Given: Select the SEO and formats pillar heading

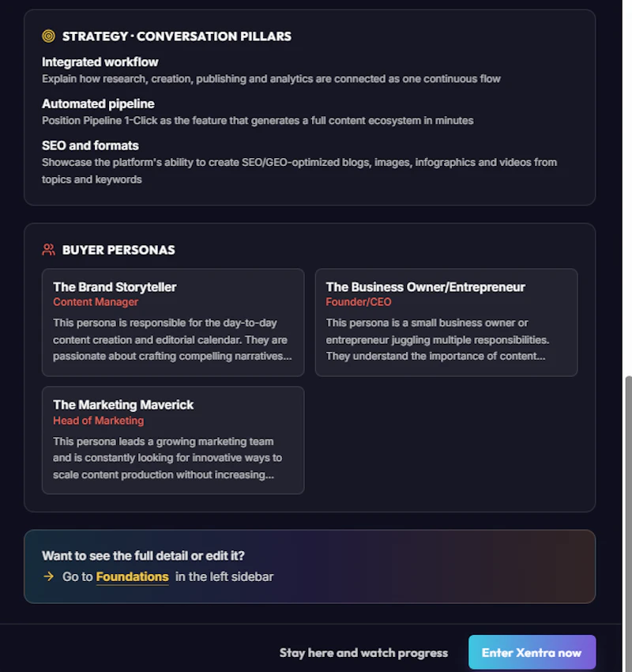Looking at the screenshot, I should coord(90,145).
